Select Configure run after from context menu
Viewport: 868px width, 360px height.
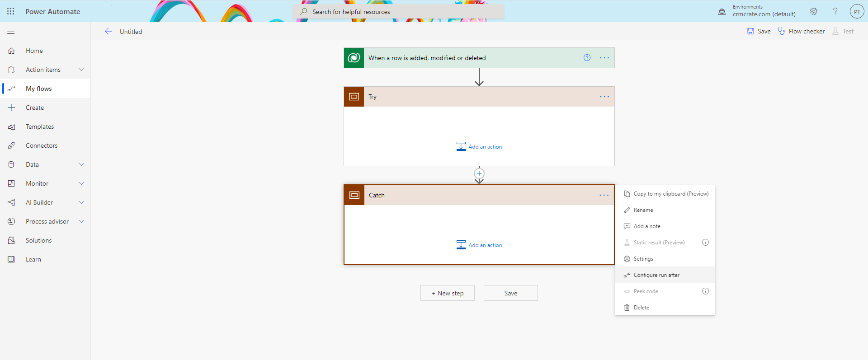point(656,275)
